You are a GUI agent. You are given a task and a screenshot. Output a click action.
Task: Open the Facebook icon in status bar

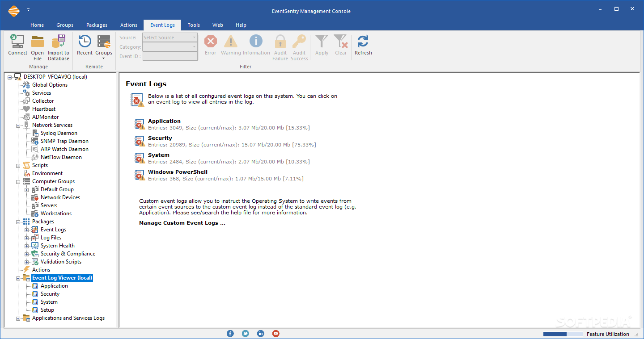pyautogui.click(x=230, y=334)
